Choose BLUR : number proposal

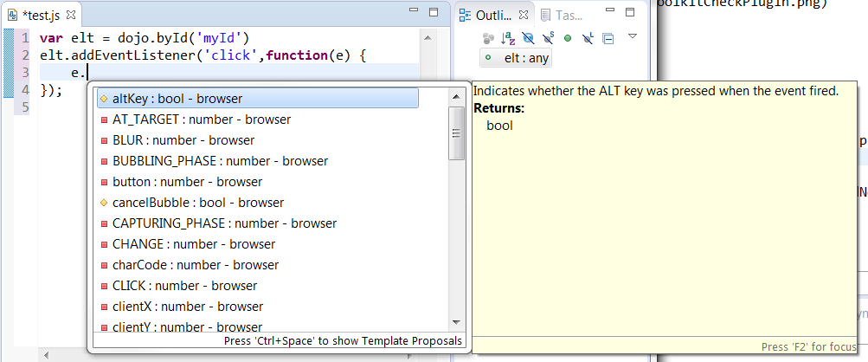(x=257, y=140)
